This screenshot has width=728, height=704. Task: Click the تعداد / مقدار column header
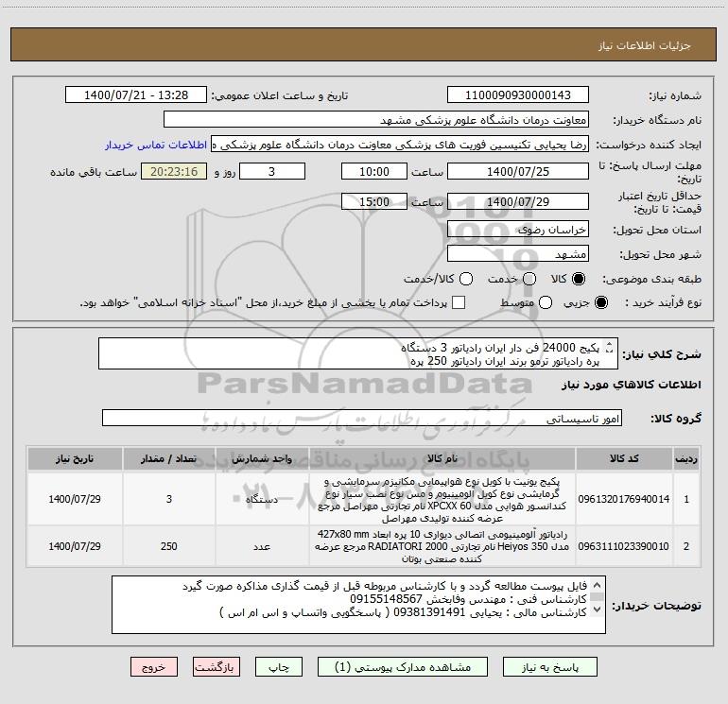169,458
